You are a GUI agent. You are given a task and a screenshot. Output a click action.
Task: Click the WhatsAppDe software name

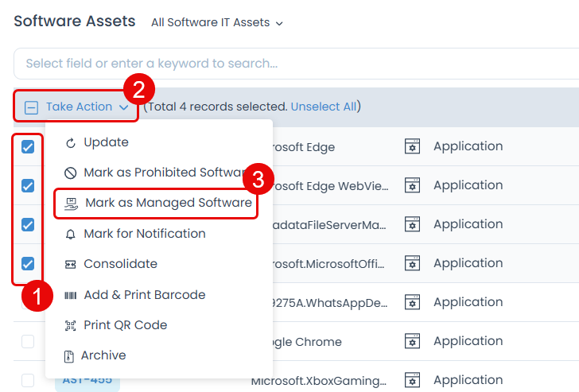[330, 303]
